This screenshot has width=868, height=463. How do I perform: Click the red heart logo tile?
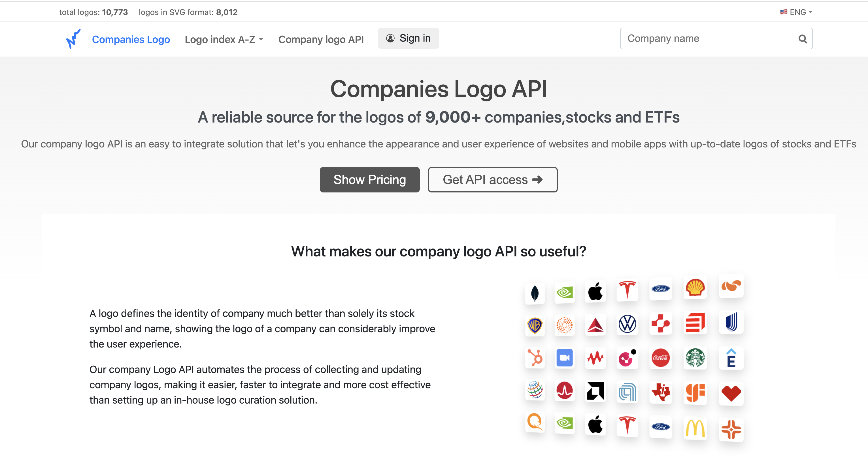click(731, 393)
